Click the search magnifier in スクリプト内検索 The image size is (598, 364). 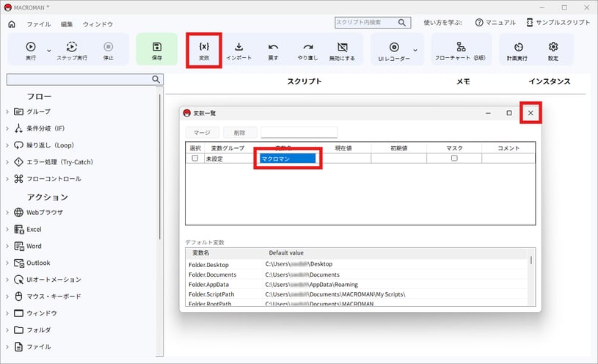tap(402, 23)
